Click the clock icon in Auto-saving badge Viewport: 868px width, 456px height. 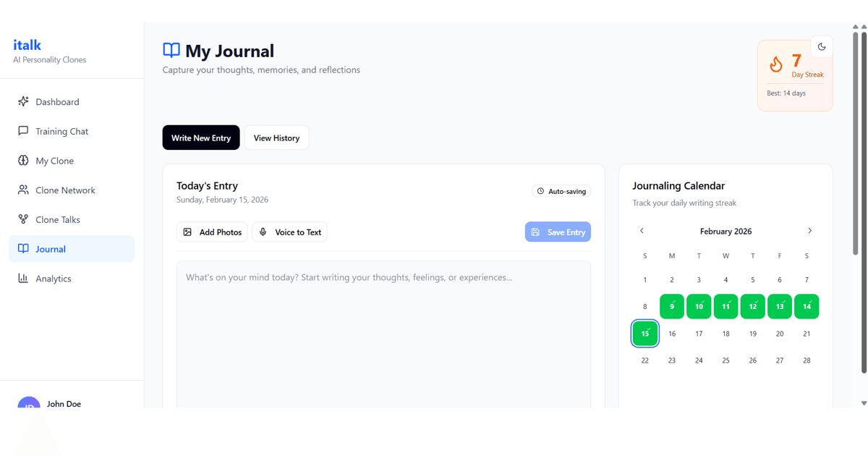540,191
